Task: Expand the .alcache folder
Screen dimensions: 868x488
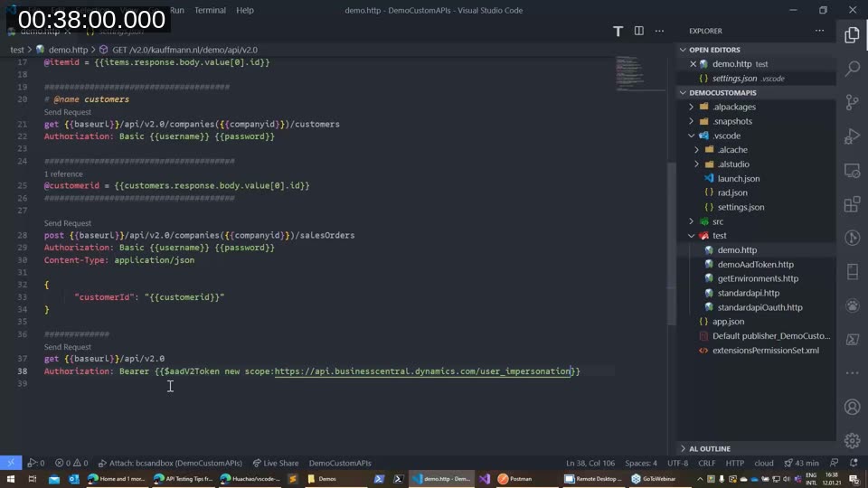Action: click(732, 150)
